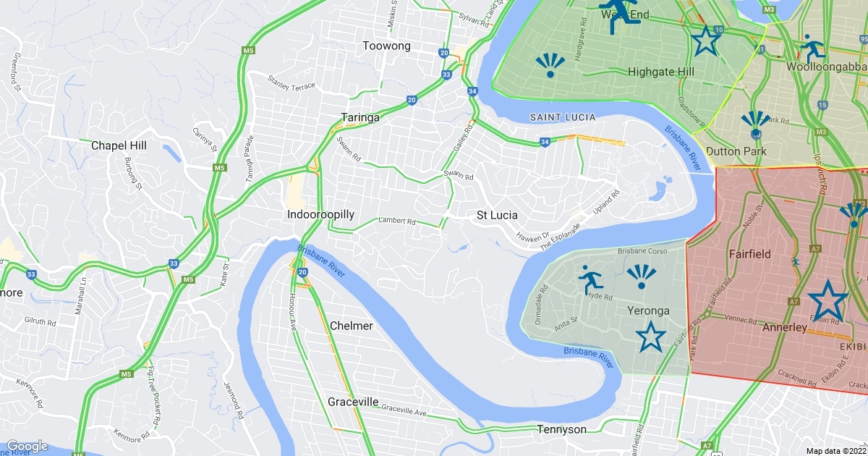
Task: Click the running figure icon in Yeronga
Action: [590, 280]
